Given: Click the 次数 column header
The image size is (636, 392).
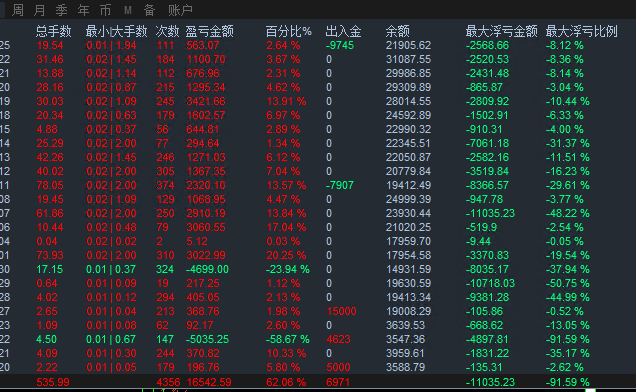Looking at the screenshot, I should point(167,31).
